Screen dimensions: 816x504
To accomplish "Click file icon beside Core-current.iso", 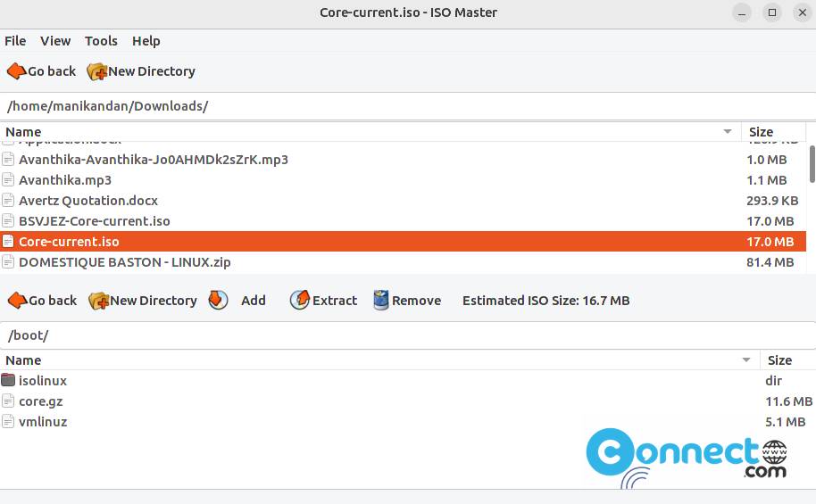I will pos(8,242).
